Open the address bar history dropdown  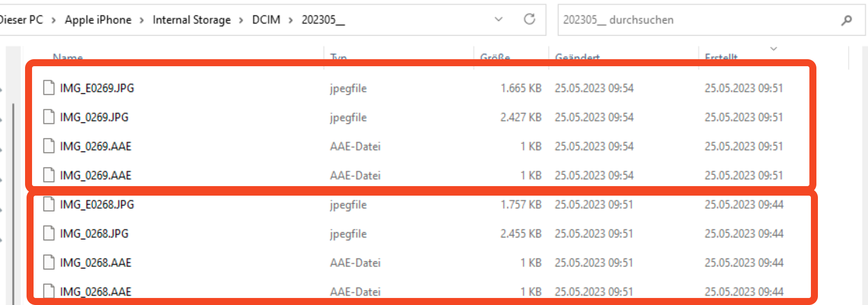[x=498, y=20]
